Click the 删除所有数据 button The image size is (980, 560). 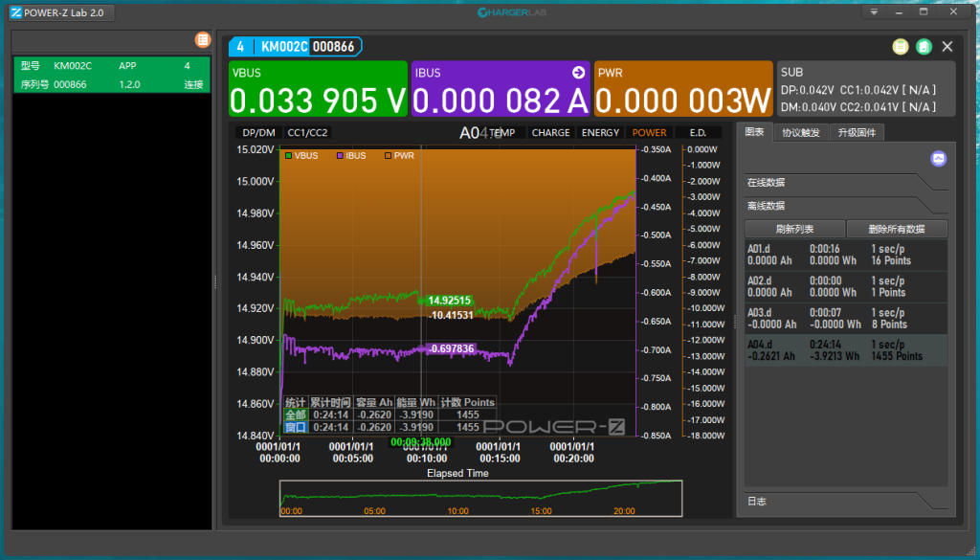(897, 229)
